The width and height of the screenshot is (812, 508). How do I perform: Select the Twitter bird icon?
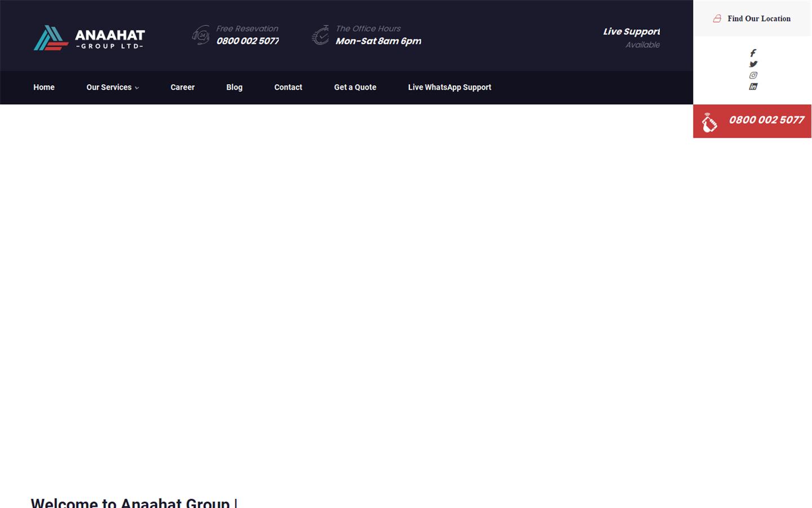click(753, 64)
